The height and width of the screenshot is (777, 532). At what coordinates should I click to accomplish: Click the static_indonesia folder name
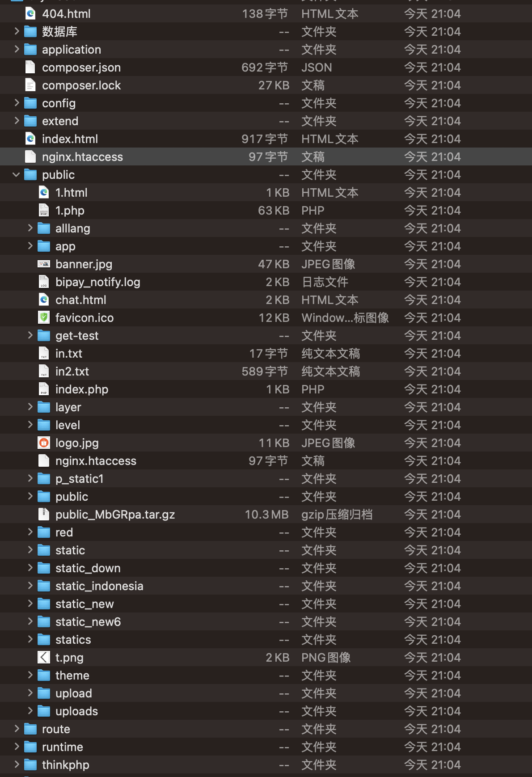(x=99, y=586)
